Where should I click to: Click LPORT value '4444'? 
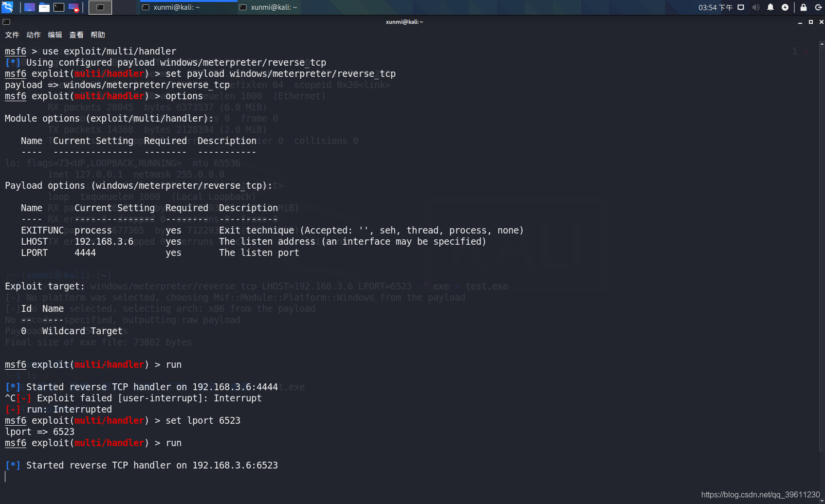pos(85,252)
